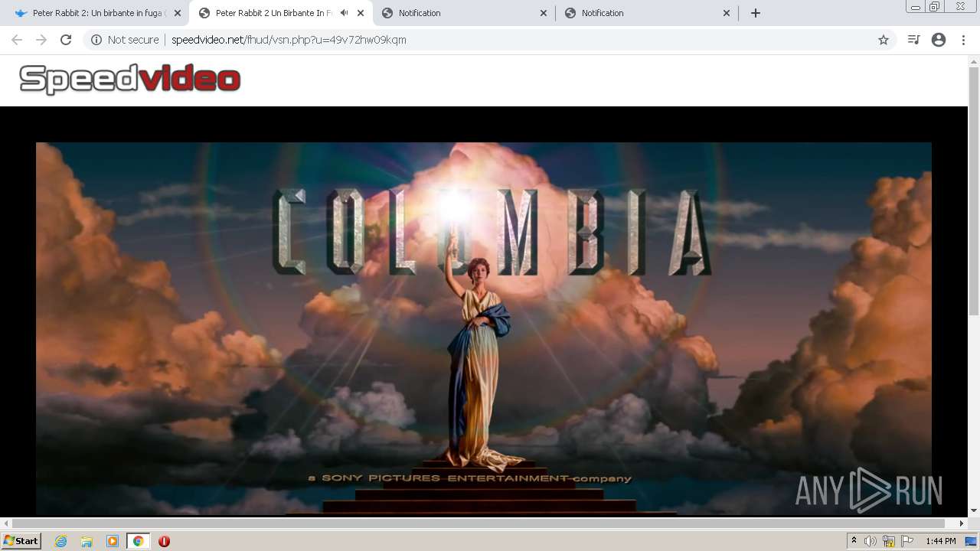Click the horizontal scrollbar right arrow
The image size is (980, 551).
point(962,523)
